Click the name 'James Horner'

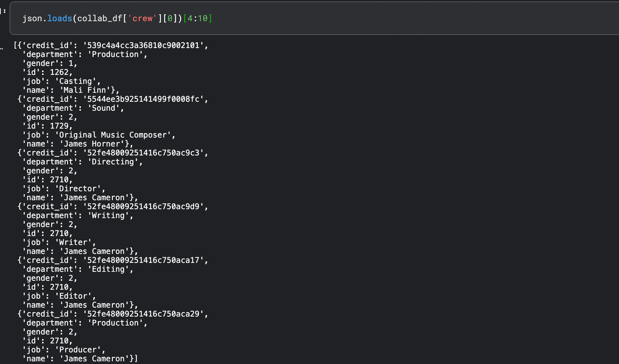[92, 144]
